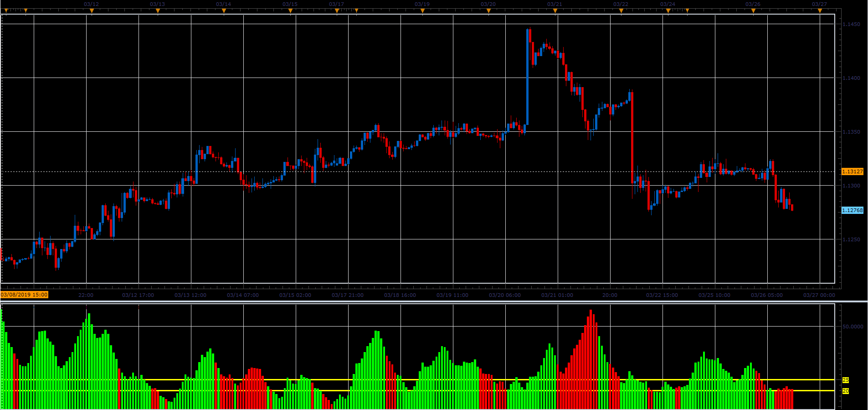The image size is (868, 410).
Task: Click the 20:00 time axis label
Action: (x=610, y=295)
